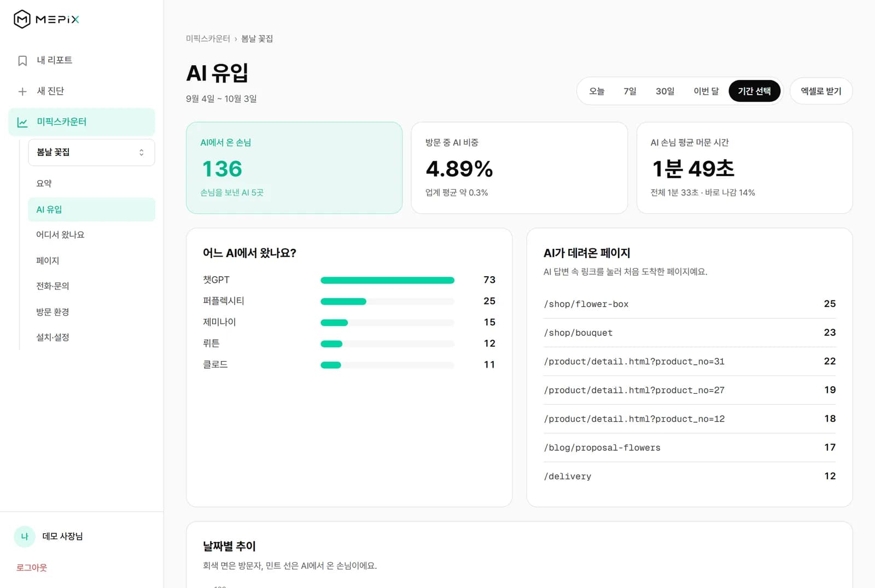875x588 pixels.
Task: Click the 날짜별 추이 section heading
Action: tap(229, 546)
